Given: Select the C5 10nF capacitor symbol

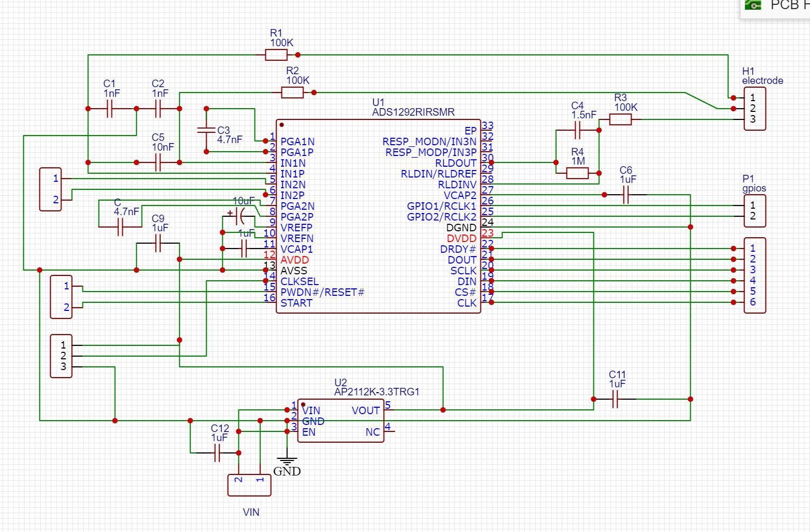Looking at the screenshot, I should coord(158,162).
